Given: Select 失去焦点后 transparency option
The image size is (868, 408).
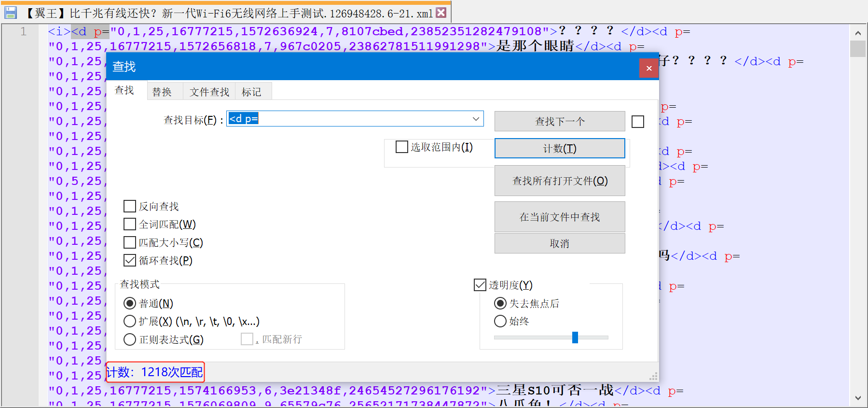Looking at the screenshot, I should tap(500, 303).
